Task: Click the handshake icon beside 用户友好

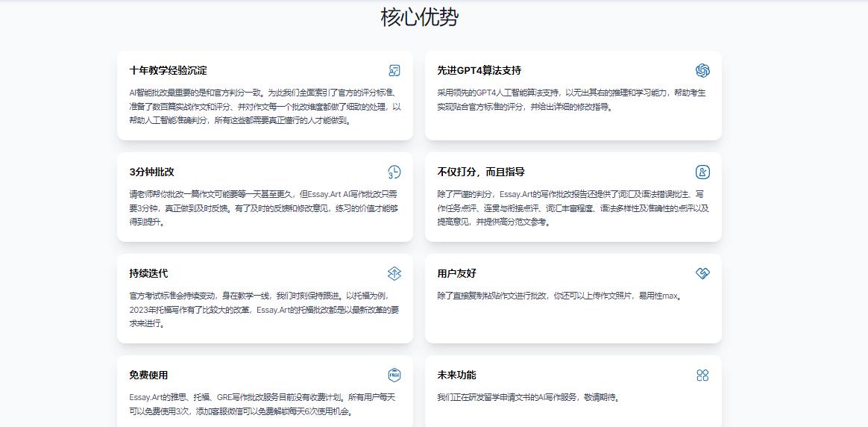Action: click(x=702, y=274)
